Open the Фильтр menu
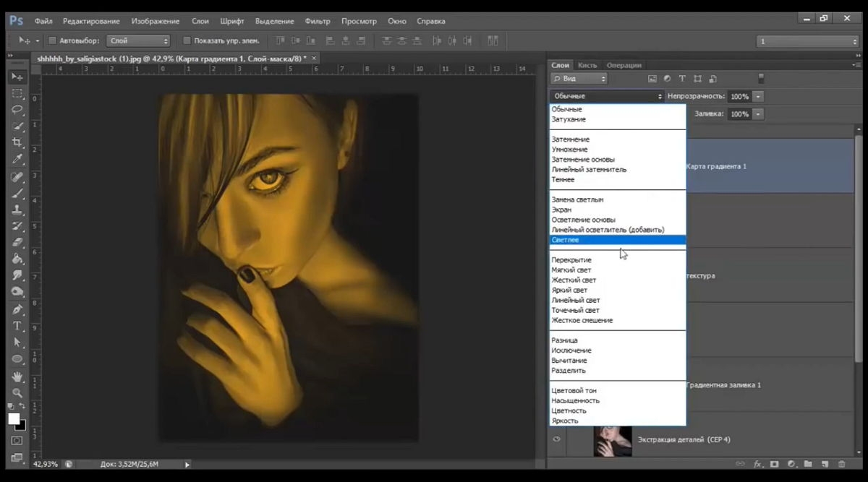This screenshot has height=482, width=868. 318,21
